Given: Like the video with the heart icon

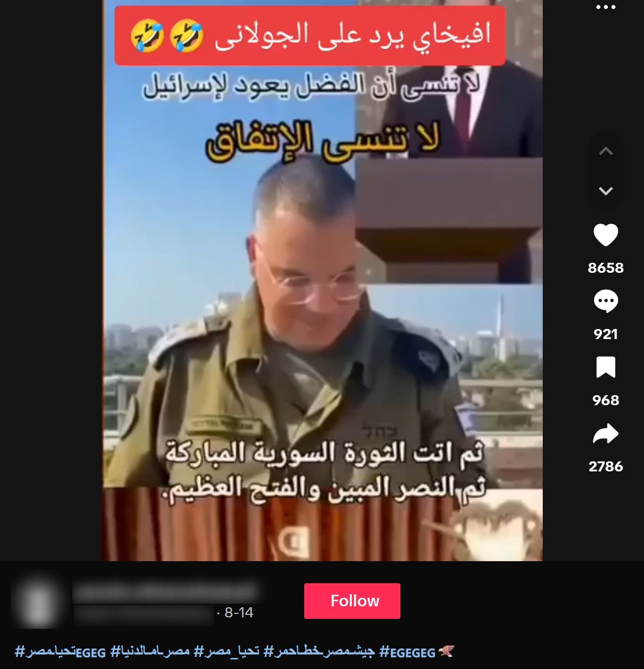Looking at the screenshot, I should (x=605, y=235).
